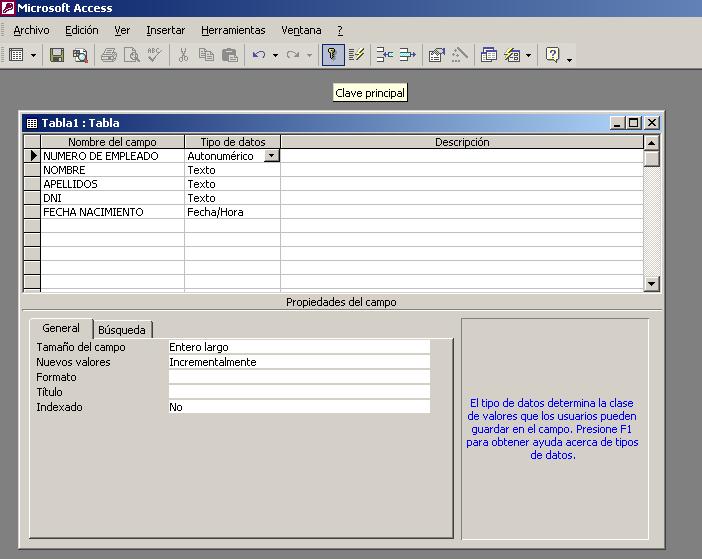Click the Indexado property field
Viewport: 702px width, 559px height.
[299, 407]
